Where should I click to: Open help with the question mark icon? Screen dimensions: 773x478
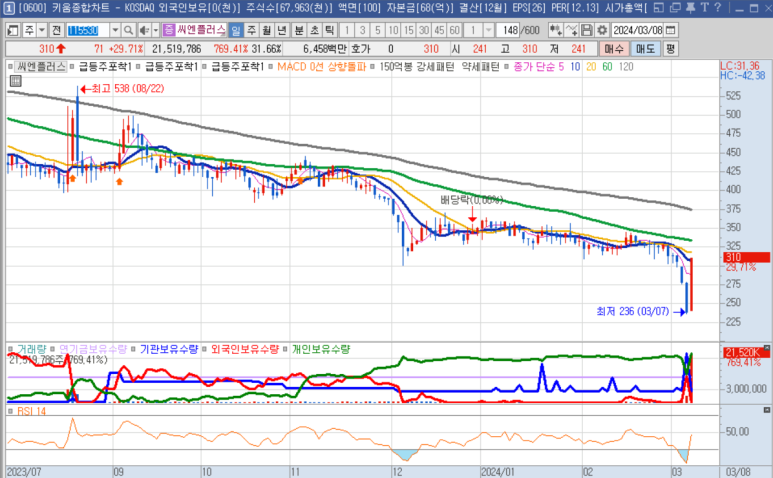[717, 7]
